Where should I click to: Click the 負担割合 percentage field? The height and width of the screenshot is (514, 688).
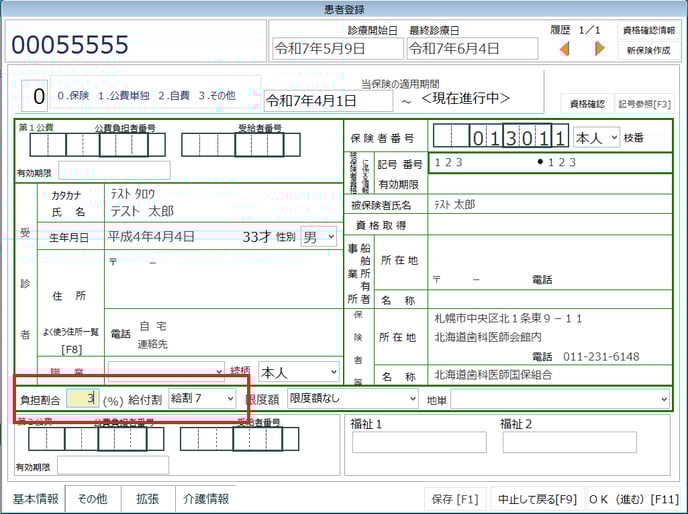[83, 399]
